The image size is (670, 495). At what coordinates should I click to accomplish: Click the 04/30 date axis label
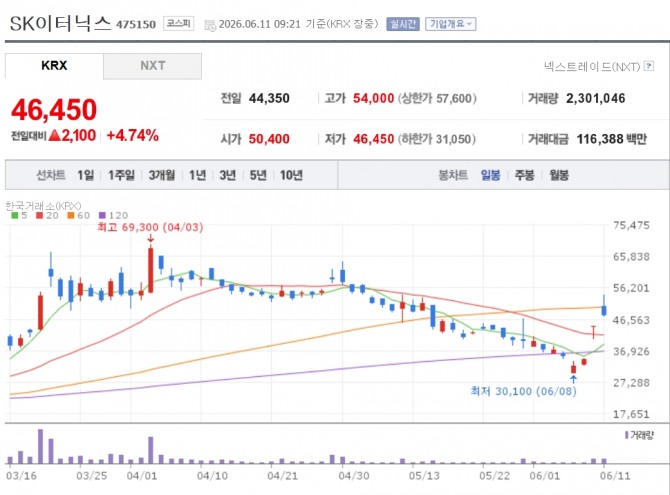(353, 476)
